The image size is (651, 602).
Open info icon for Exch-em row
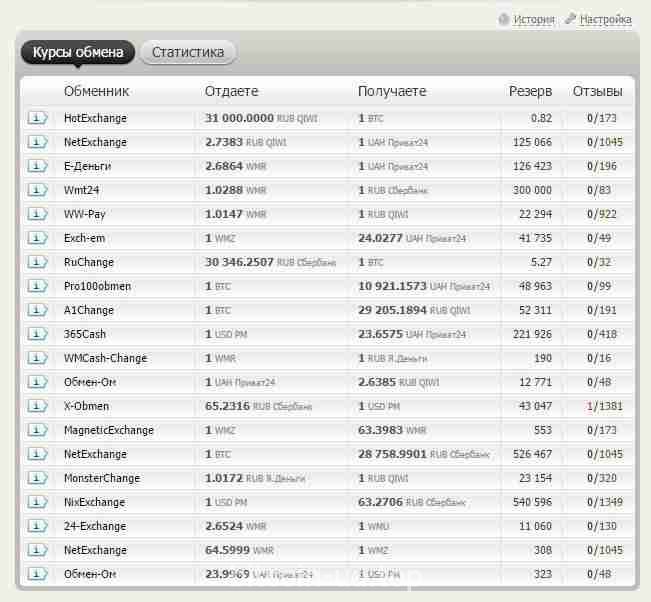point(37,238)
